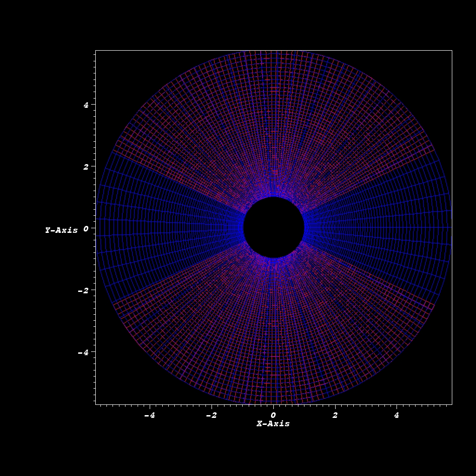Click the X-axis tick label -2
This screenshot has height=476, width=476.
[x=212, y=415]
